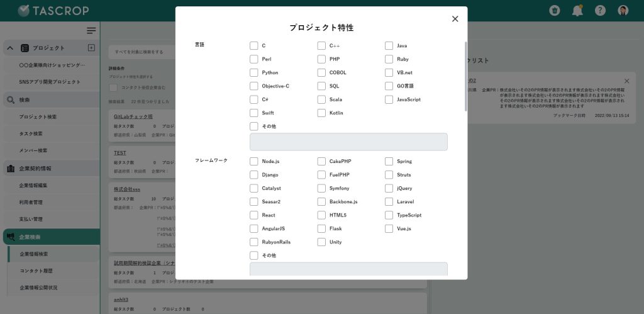
Task: Enable the Python checkbox
Action: pyautogui.click(x=254, y=73)
